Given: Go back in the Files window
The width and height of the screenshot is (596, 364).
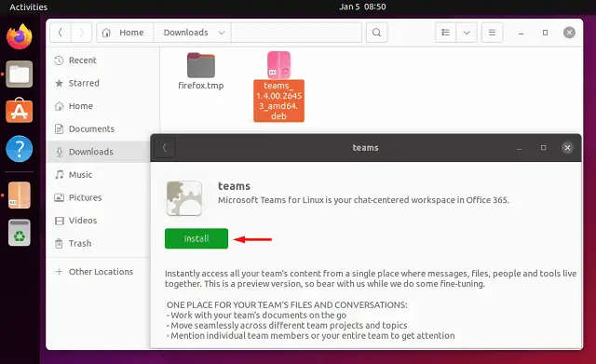Looking at the screenshot, I should 61,33.
